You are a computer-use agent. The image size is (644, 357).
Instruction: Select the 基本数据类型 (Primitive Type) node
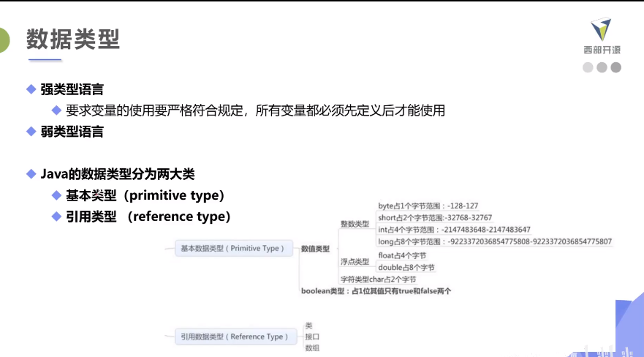tap(234, 248)
